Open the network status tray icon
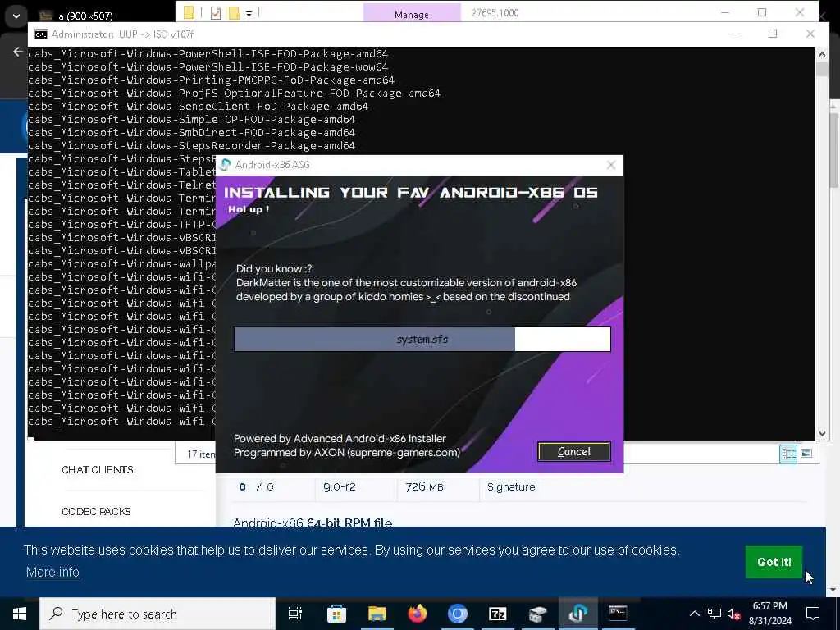Screen dimensions: 840x630 714,614
